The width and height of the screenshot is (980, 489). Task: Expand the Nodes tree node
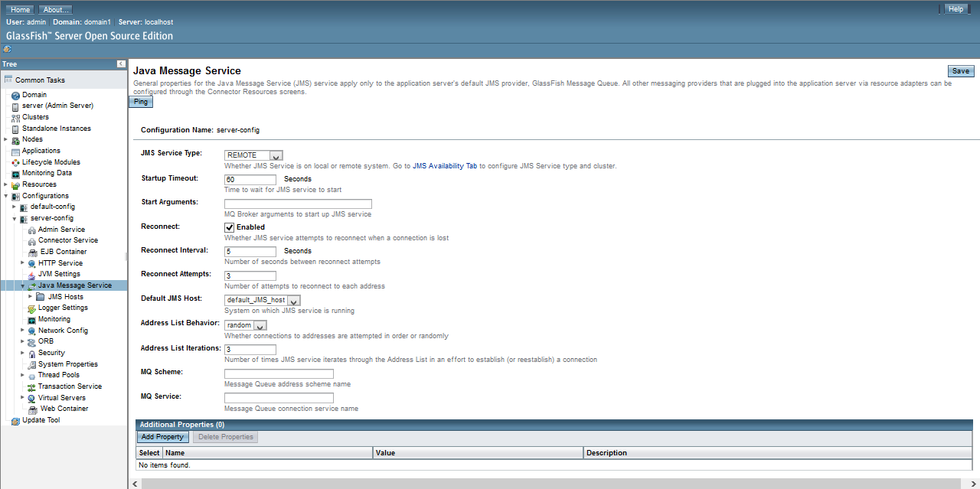(5, 139)
